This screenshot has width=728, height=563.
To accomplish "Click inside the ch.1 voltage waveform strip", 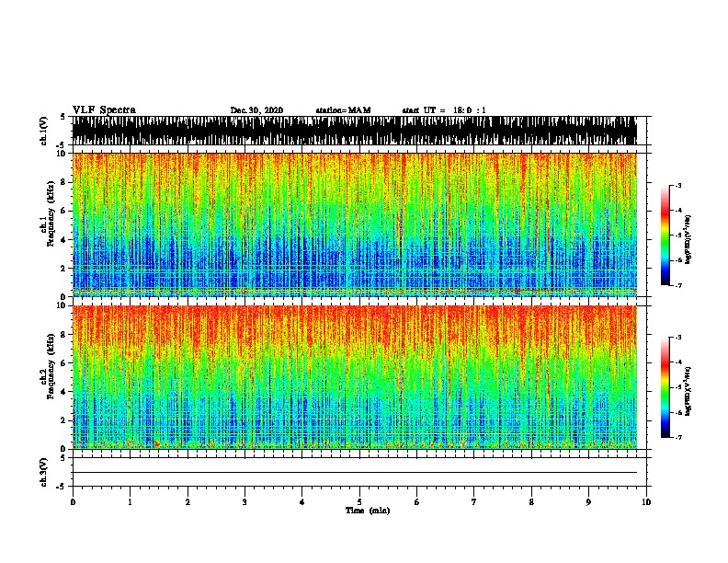I will [x=354, y=131].
